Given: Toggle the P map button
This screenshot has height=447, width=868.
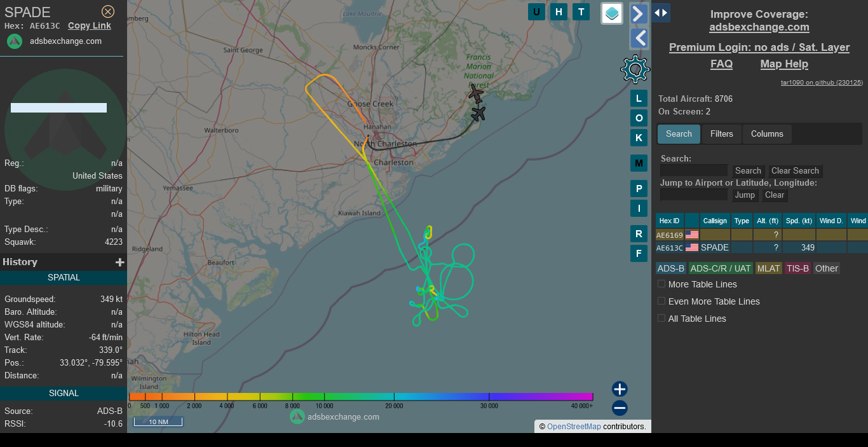Looking at the screenshot, I should (639, 189).
